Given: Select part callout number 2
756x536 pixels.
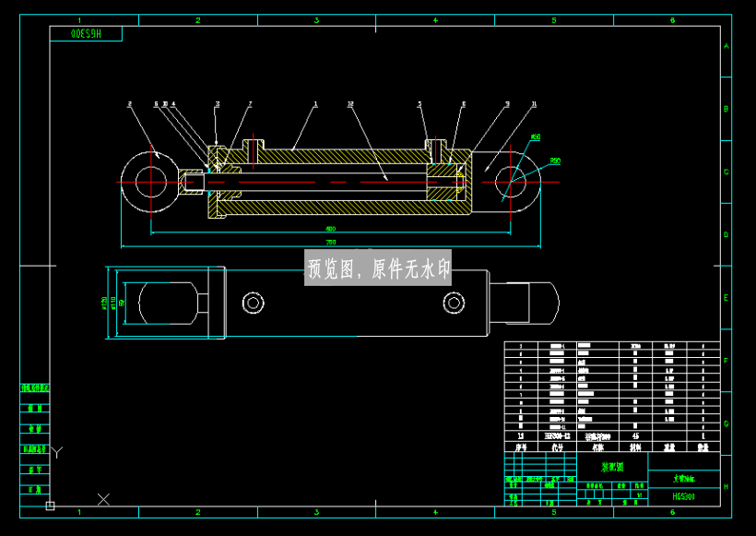Looking at the screenshot, I should 129,103.
